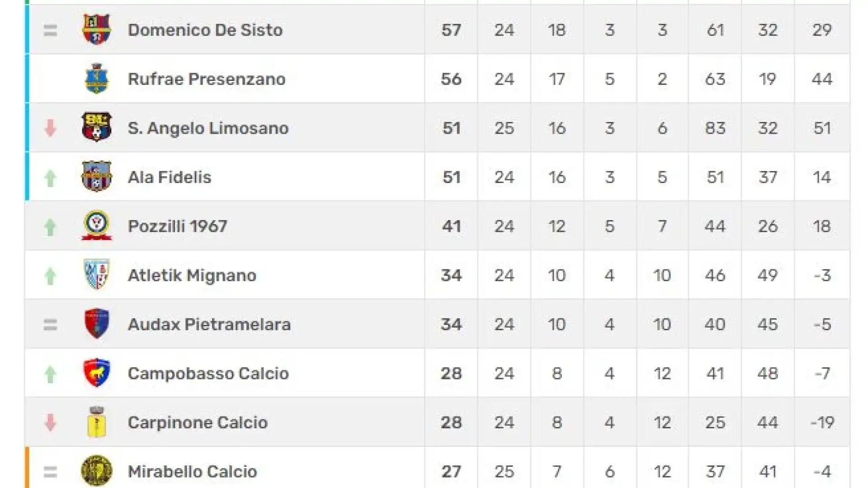Click the red down arrow beside Carpinone Calcio

point(50,422)
